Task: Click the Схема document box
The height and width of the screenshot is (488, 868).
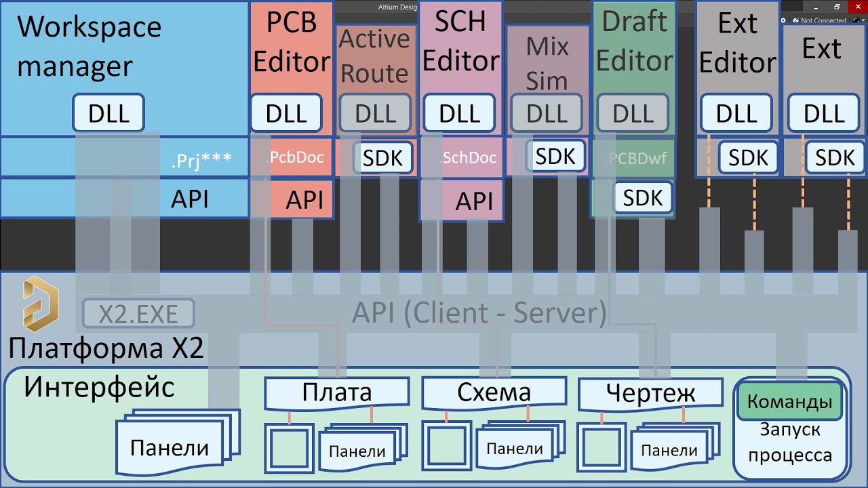Action: (494, 393)
